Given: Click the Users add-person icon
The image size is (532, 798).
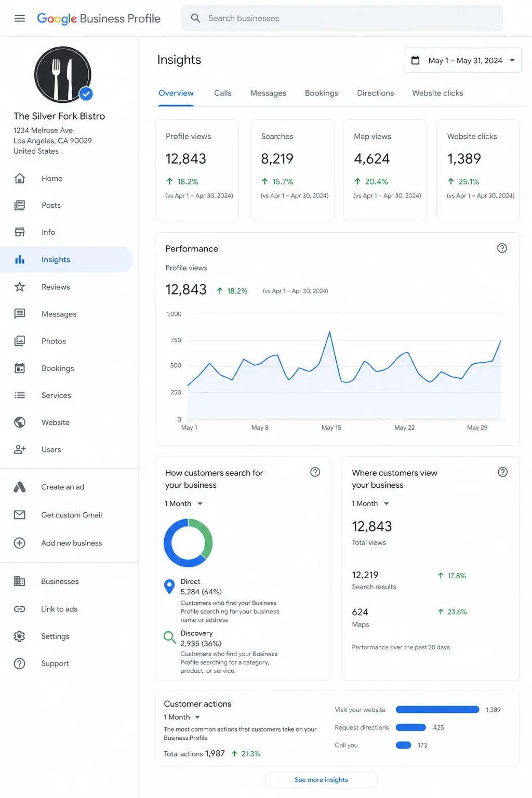Looking at the screenshot, I should [x=20, y=449].
